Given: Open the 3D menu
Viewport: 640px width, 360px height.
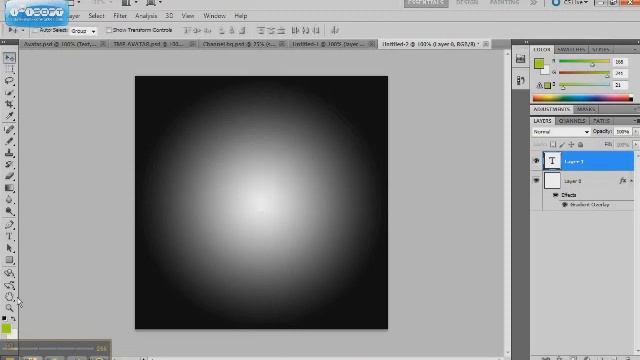Looking at the screenshot, I should (169, 16).
